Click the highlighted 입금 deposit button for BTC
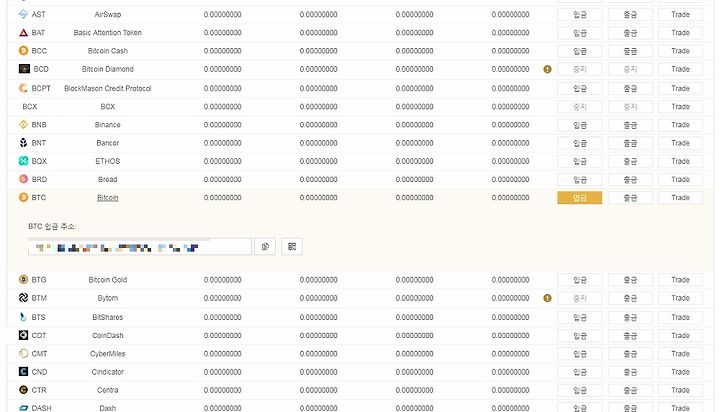The image size is (720, 412). click(x=579, y=198)
